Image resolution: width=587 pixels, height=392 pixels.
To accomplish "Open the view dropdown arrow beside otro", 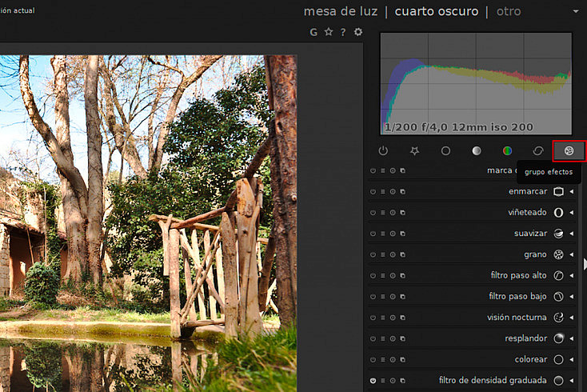I will coord(576,11).
